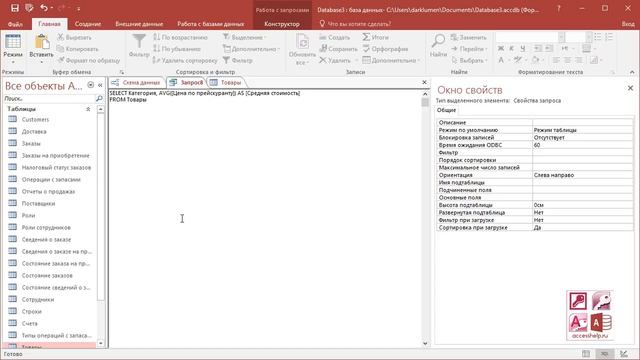Click the Найти magnifier button
The height and width of the screenshot is (360, 640).
(x=438, y=46)
